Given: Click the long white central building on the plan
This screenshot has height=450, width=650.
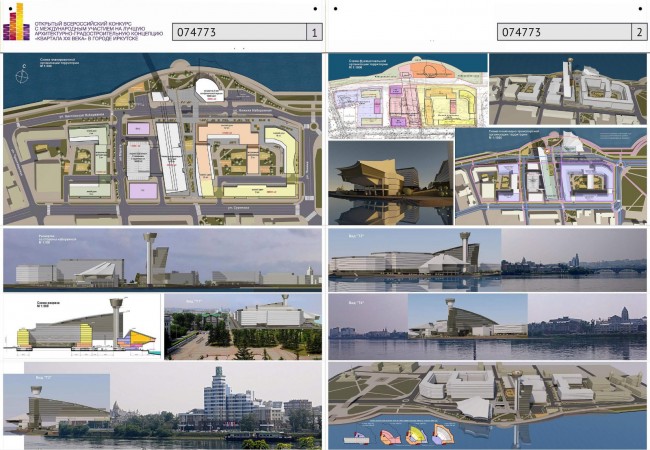Looking at the screenshot, I should tap(172, 157).
